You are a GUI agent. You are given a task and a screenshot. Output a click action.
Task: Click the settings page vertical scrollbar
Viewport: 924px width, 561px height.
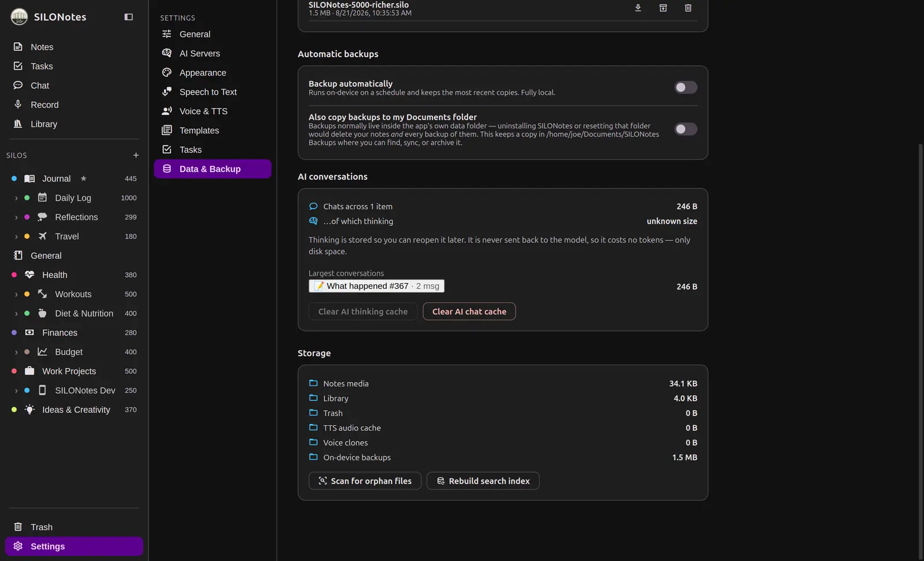pyautogui.click(x=921, y=351)
